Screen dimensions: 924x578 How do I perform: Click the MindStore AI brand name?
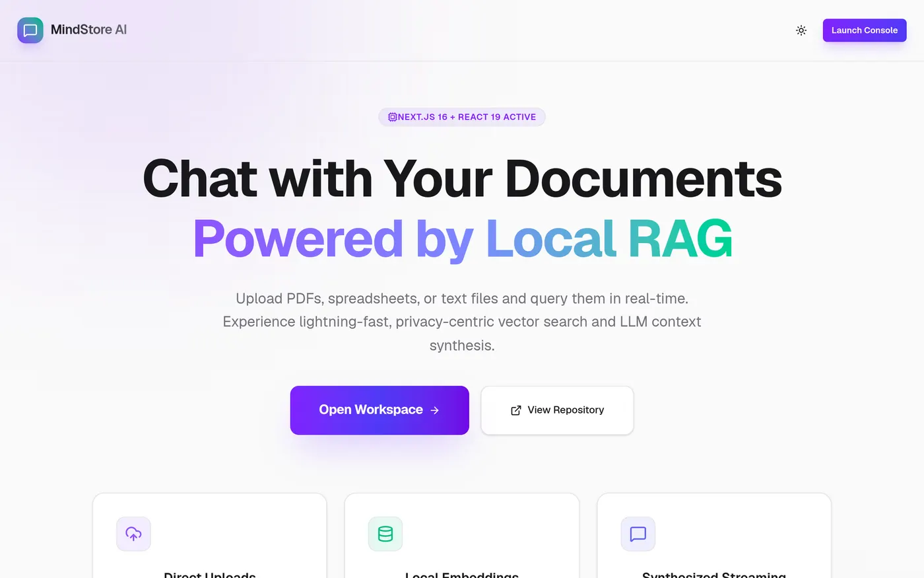[88, 30]
